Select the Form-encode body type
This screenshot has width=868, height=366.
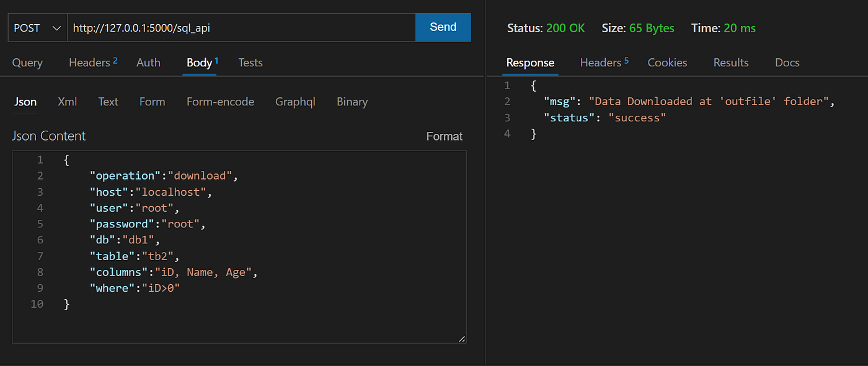220,102
